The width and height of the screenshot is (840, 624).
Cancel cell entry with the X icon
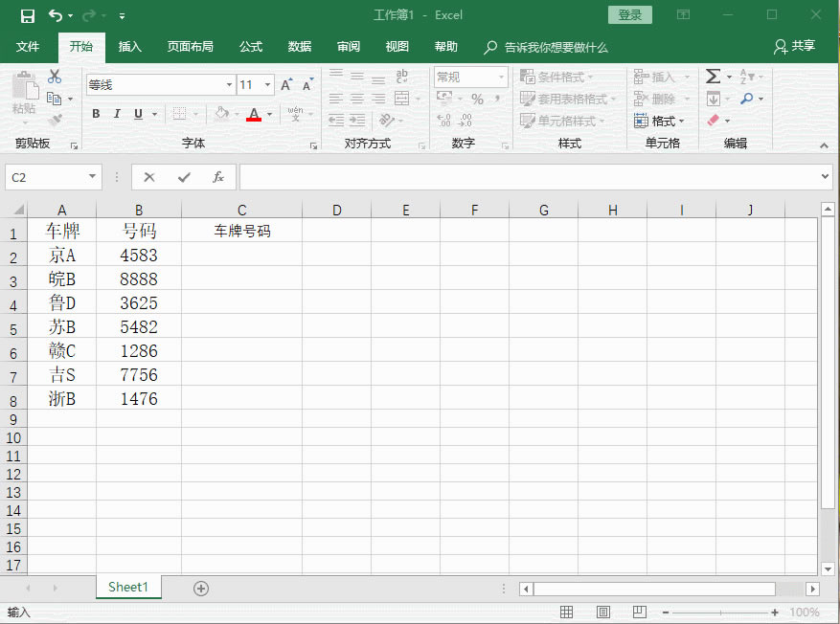[148, 177]
